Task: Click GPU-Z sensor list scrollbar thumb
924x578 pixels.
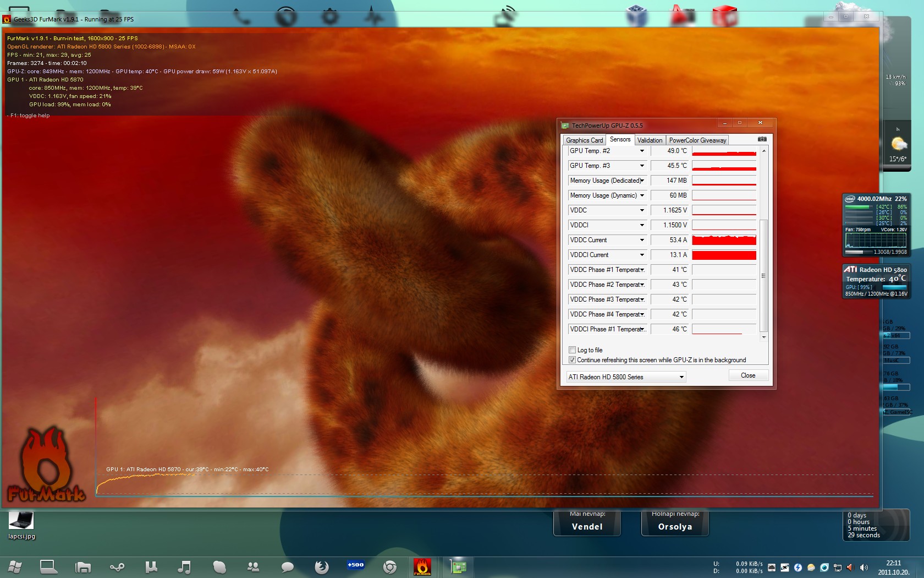Action: (x=763, y=276)
